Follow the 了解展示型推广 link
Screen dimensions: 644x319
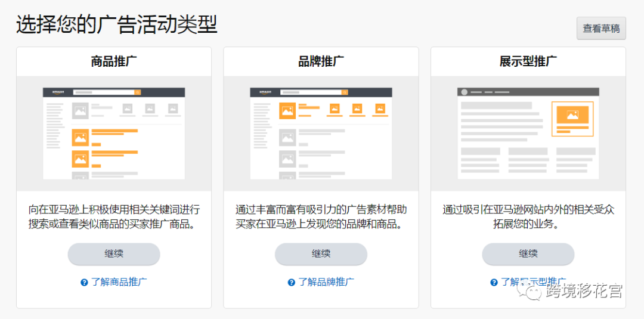[x=532, y=281]
